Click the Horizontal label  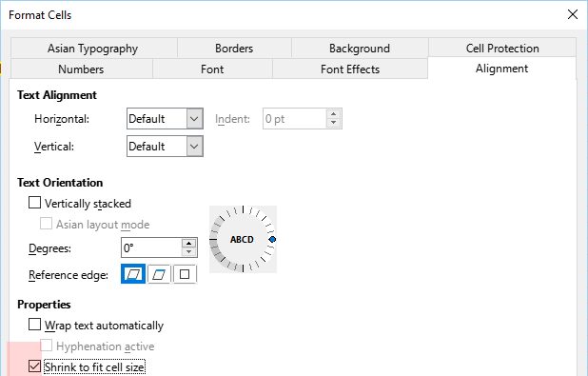click(62, 119)
